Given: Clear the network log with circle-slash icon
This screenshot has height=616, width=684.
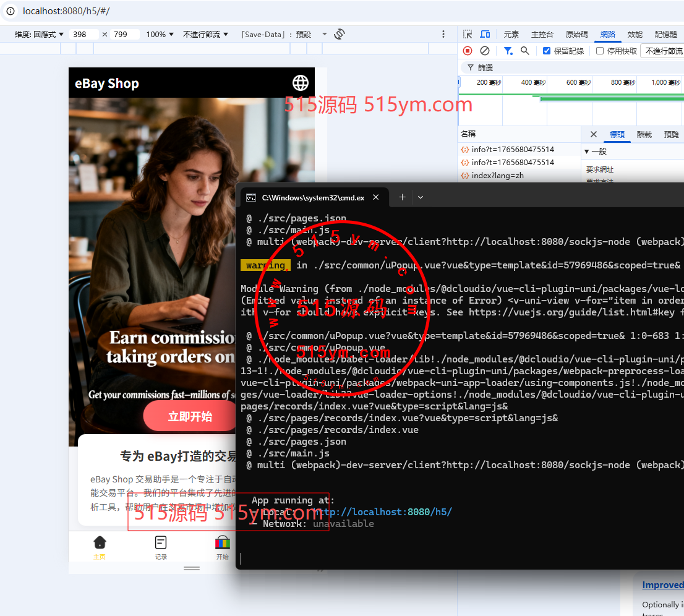Looking at the screenshot, I should tap(485, 51).
